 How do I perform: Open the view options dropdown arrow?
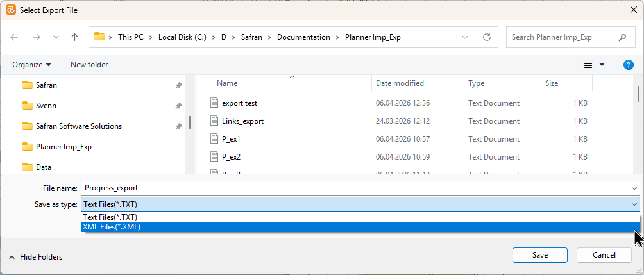click(x=602, y=65)
